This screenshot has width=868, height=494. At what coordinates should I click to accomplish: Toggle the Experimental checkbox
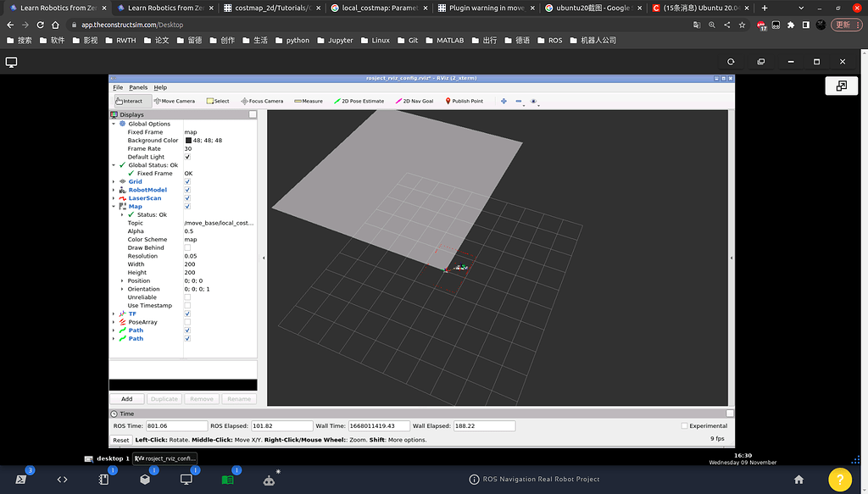tap(684, 426)
